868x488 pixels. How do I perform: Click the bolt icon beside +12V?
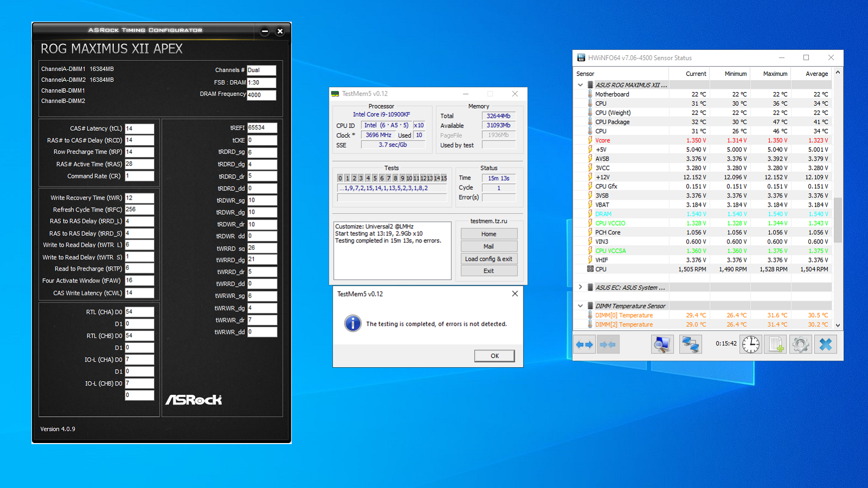590,177
